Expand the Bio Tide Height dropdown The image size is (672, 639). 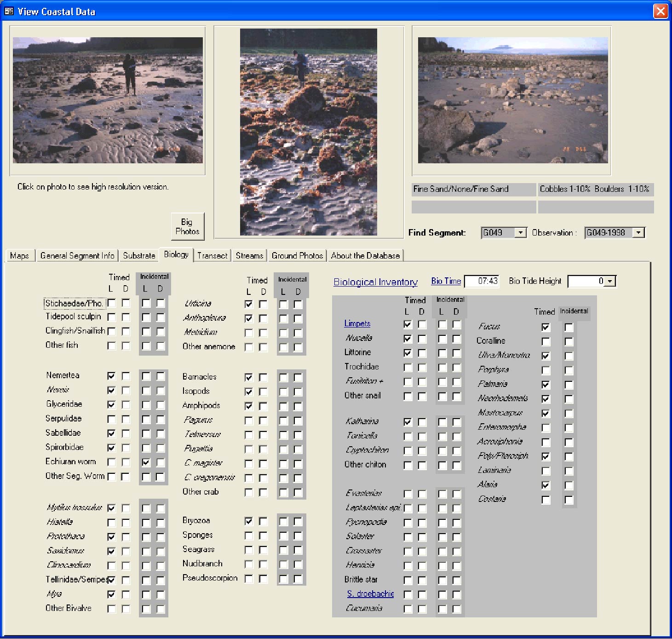610,281
